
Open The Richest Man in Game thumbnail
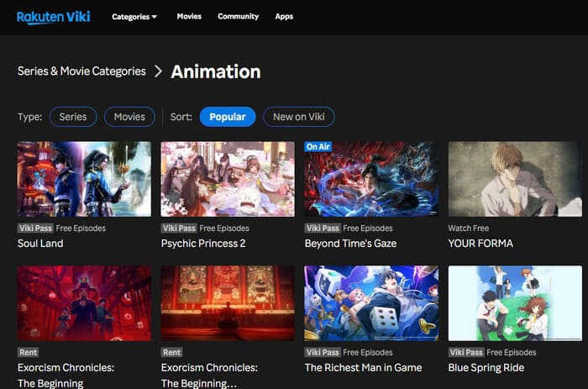371,303
